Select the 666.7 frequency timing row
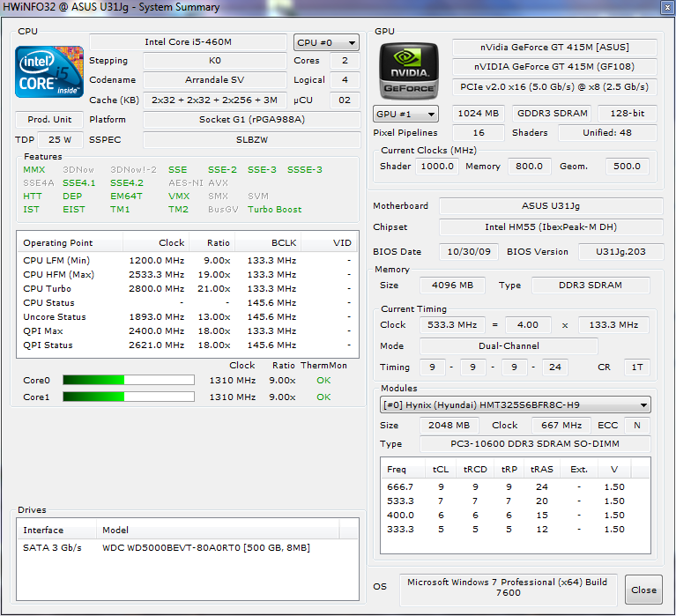Viewport: 676px width, 616px height. click(516, 486)
